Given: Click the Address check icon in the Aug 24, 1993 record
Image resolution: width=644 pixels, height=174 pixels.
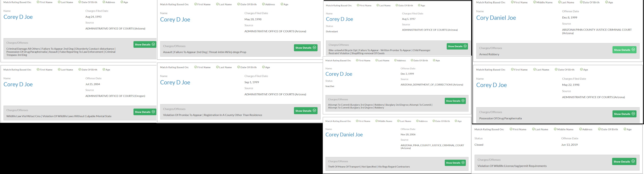Looking at the screenshot, I should click(104, 2).
